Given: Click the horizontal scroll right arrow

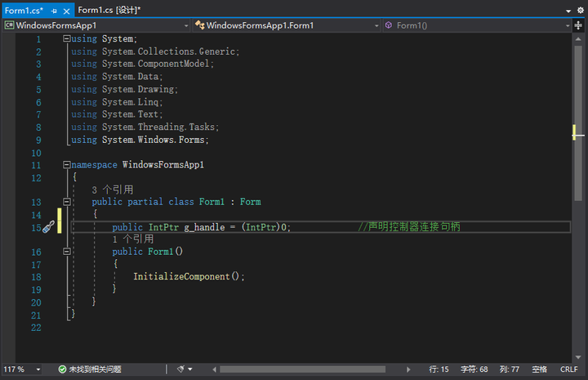Looking at the screenshot, I should [x=408, y=370].
